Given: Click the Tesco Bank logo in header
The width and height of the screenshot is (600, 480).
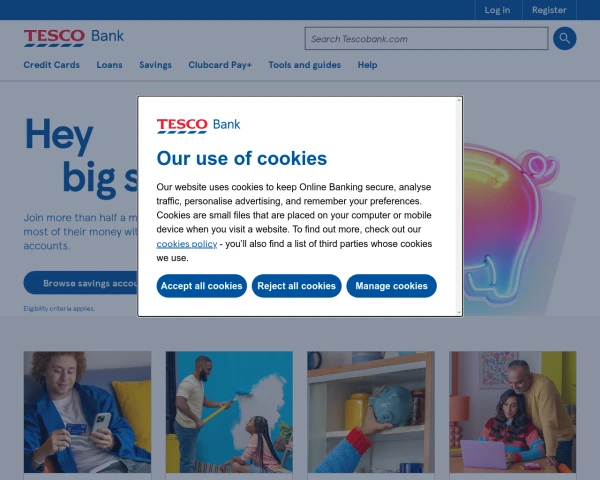Looking at the screenshot, I should [73, 38].
